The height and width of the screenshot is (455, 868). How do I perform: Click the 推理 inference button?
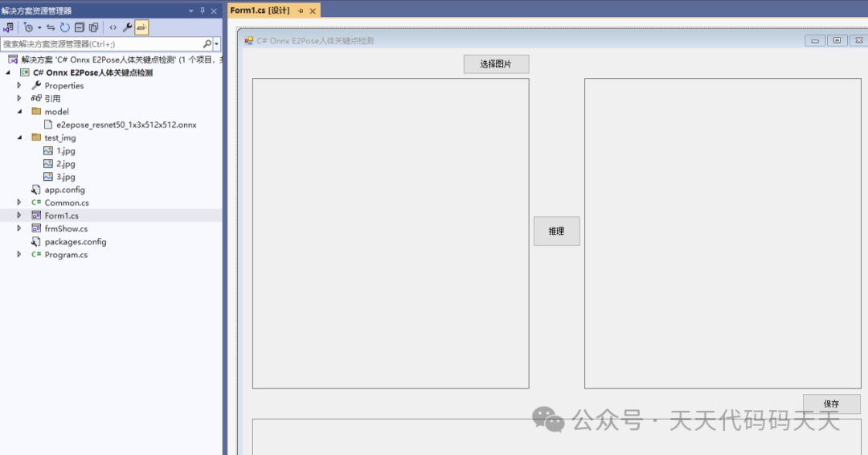(x=556, y=231)
